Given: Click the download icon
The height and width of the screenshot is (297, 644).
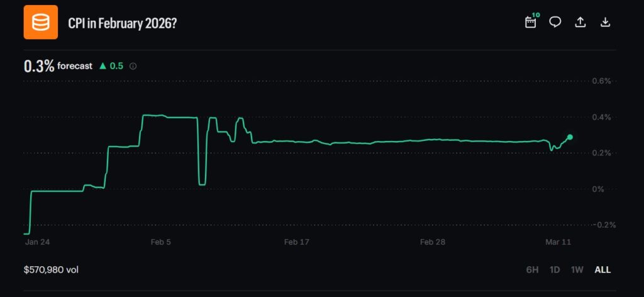Looking at the screenshot, I should pos(605,22).
